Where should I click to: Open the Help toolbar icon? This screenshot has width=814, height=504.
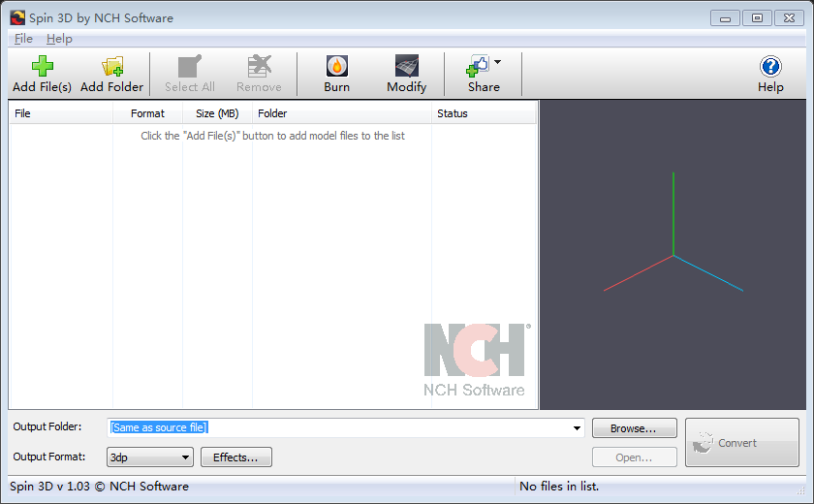(x=770, y=67)
